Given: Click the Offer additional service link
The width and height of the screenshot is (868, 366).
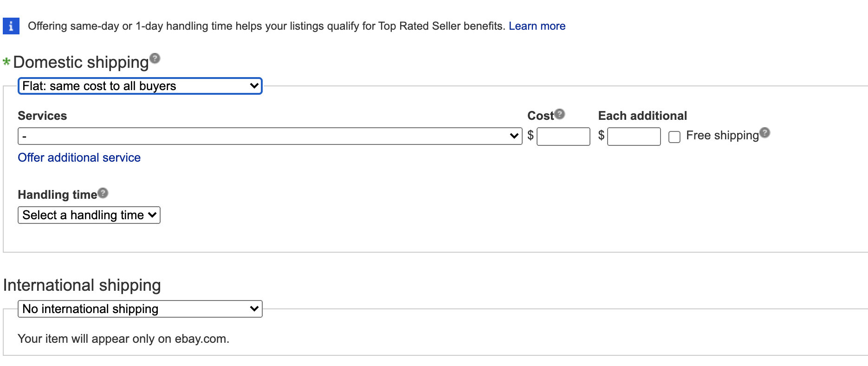Looking at the screenshot, I should click(x=79, y=157).
